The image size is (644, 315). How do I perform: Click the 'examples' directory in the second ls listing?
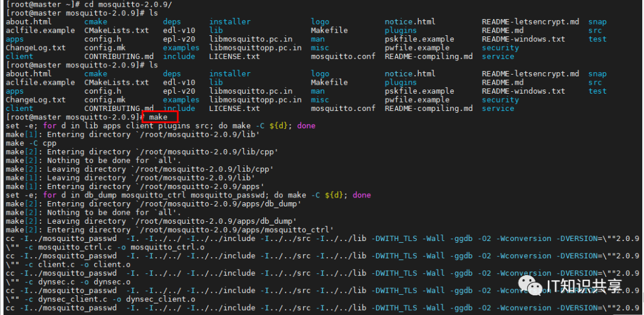tap(181, 100)
